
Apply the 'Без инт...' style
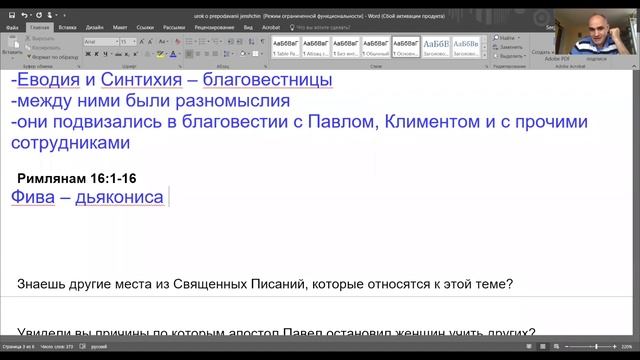point(345,47)
